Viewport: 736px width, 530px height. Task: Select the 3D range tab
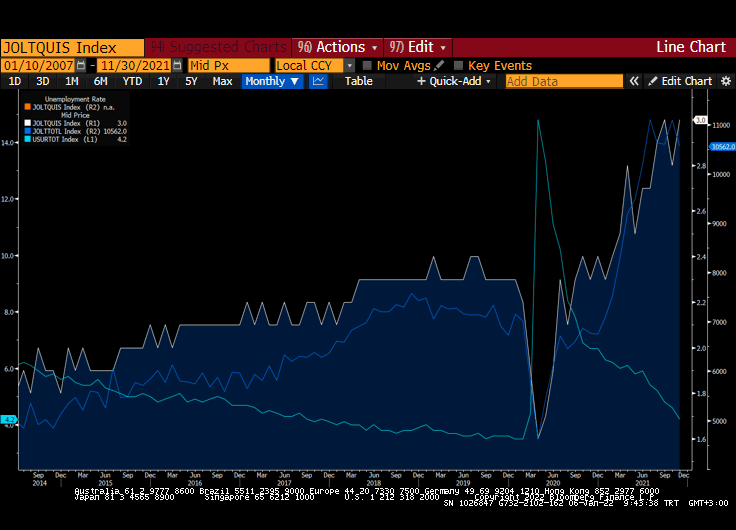[x=43, y=81]
